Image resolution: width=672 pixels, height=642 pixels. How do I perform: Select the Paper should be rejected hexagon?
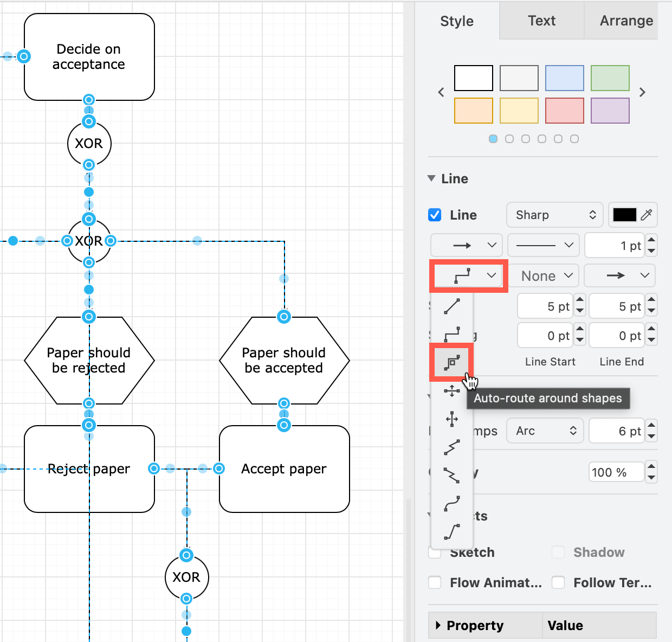[x=89, y=361]
